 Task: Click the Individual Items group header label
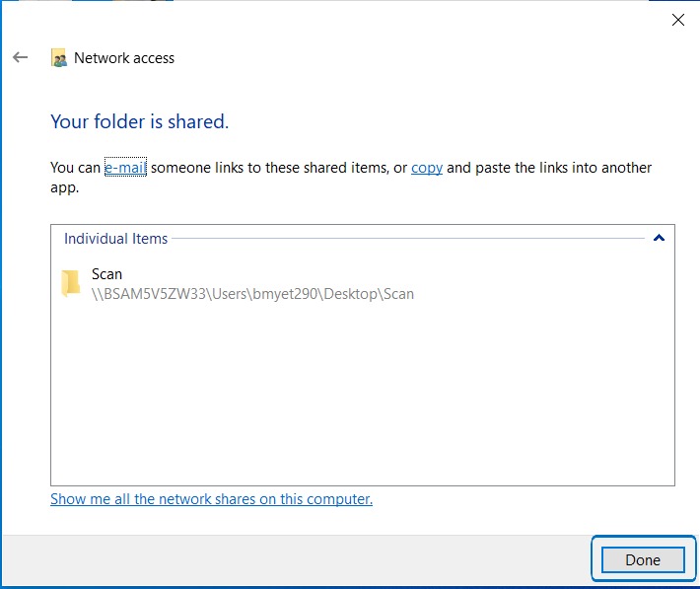coord(115,238)
